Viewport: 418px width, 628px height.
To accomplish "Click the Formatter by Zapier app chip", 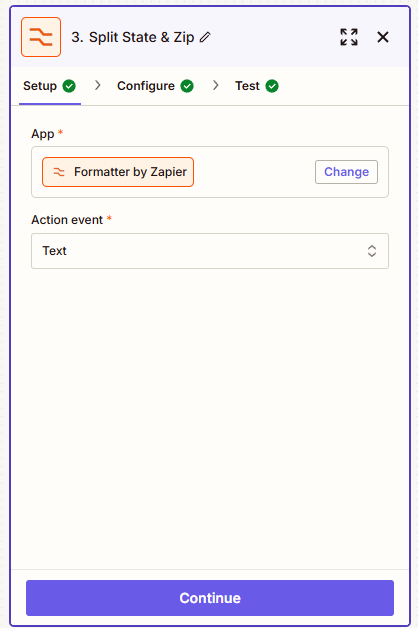I will pyautogui.click(x=118, y=172).
